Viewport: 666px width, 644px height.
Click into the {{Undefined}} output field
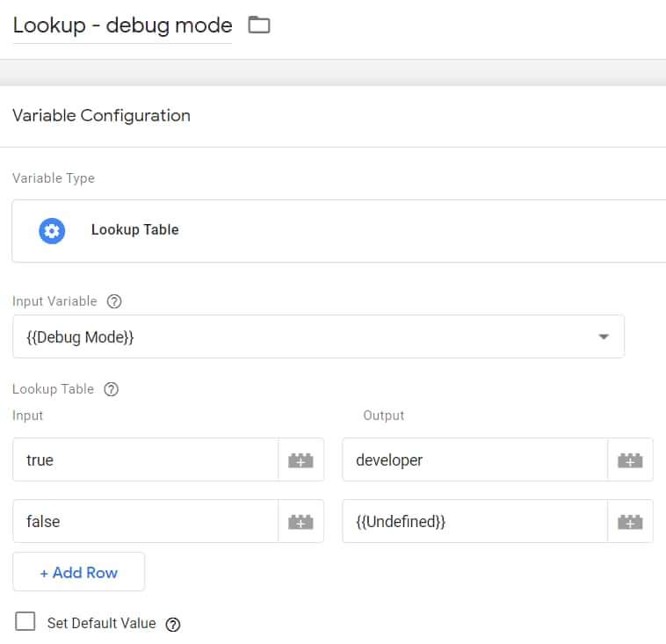[x=474, y=522]
